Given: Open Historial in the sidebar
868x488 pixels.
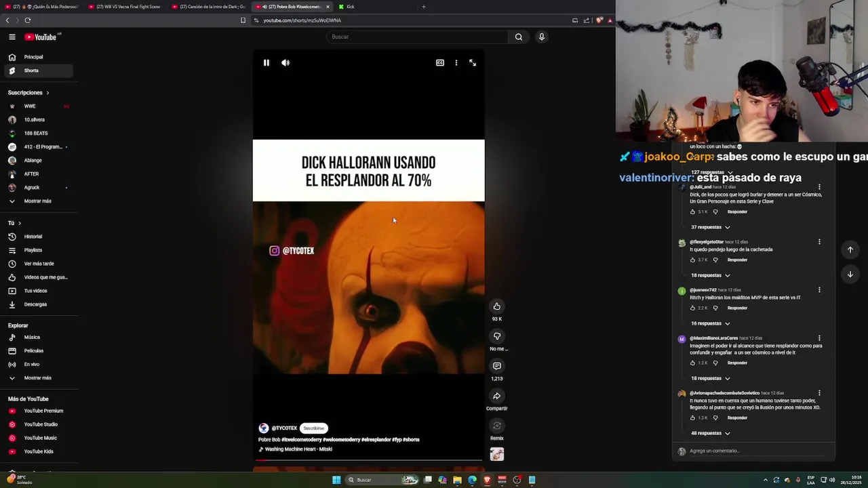Looking at the screenshot, I should (x=38, y=237).
